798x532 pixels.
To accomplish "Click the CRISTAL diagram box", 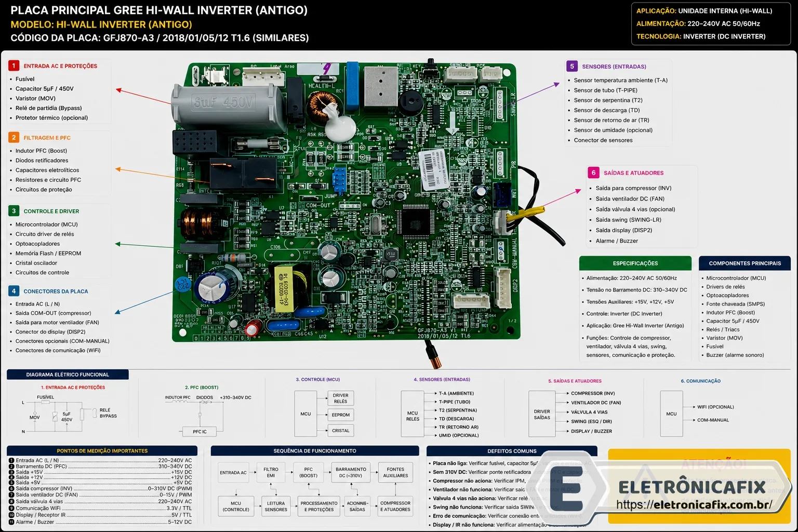I will pos(341,431).
